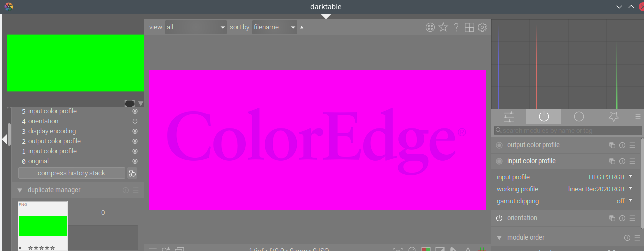Click compress history stack button
644x251 pixels.
(x=72, y=173)
